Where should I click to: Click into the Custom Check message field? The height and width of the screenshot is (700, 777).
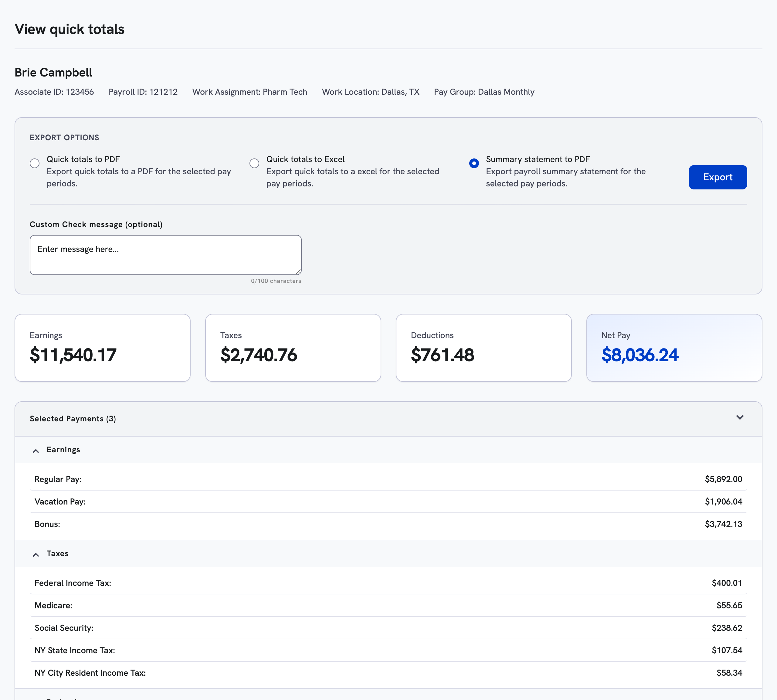pyautogui.click(x=165, y=255)
